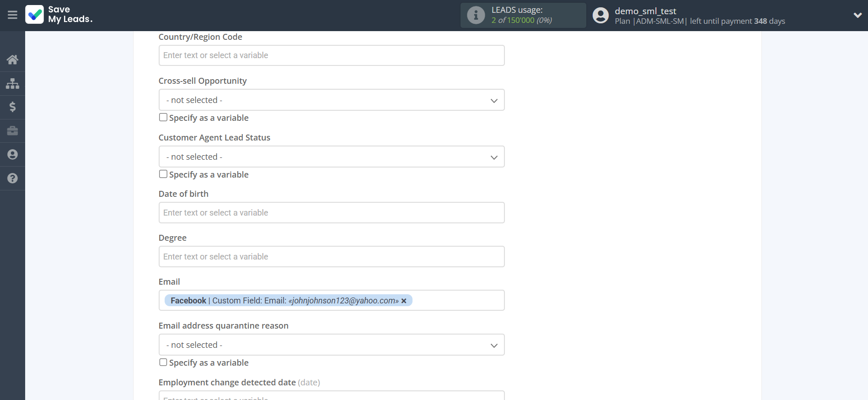Click the LEADS usage info icon
The width and height of the screenshot is (868, 400).
(x=476, y=15)
